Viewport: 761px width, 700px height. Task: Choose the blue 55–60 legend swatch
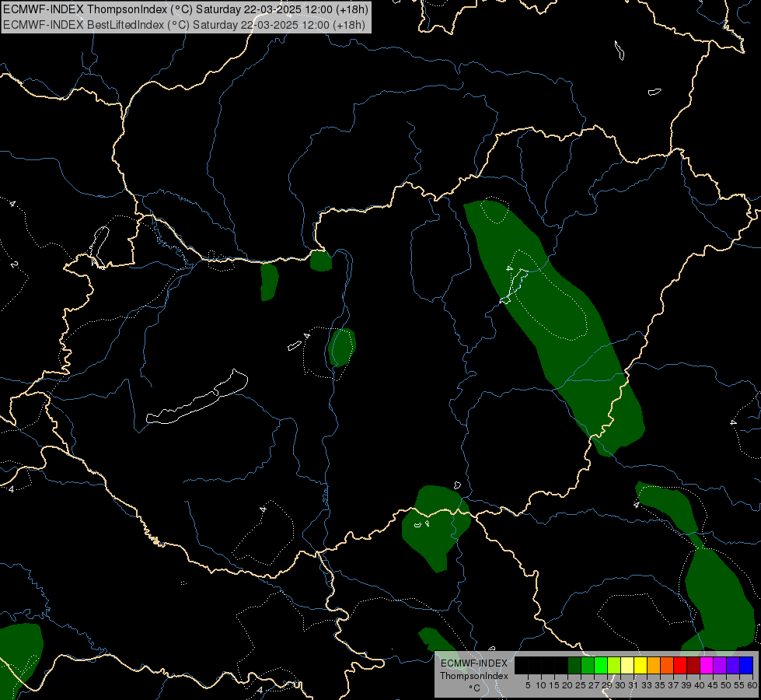pos(746,665)
